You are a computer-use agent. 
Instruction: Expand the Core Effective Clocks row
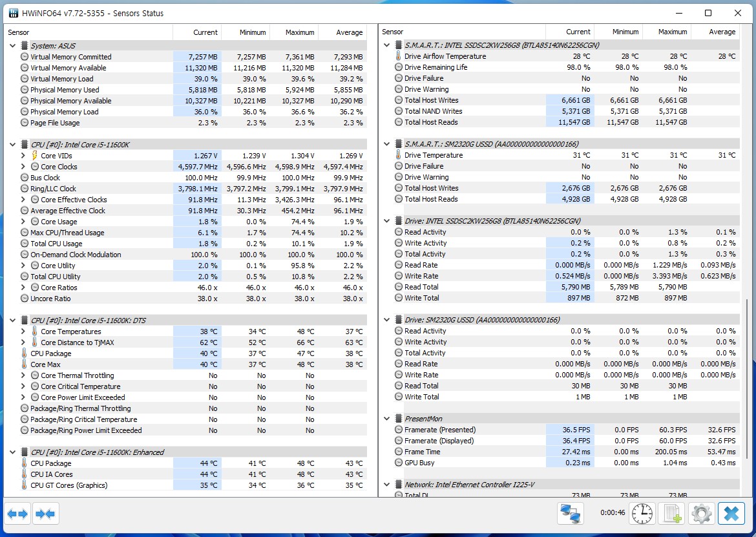coord(23,199)
